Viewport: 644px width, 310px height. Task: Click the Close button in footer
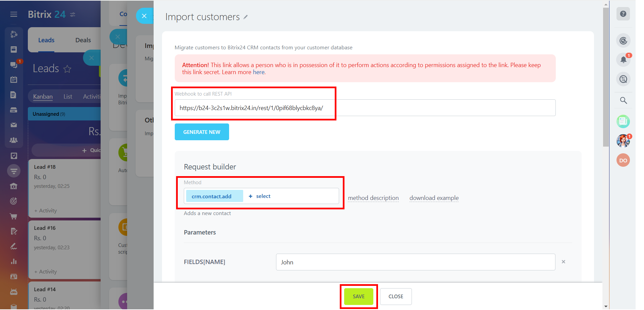point(396,297)
